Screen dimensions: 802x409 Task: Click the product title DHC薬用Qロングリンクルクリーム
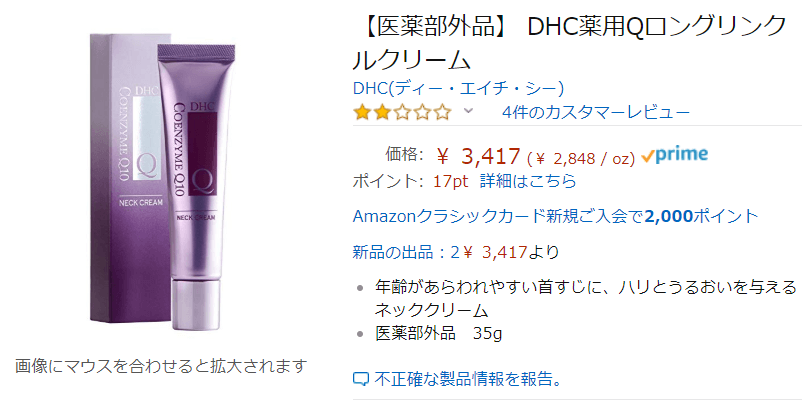point(569,42)
